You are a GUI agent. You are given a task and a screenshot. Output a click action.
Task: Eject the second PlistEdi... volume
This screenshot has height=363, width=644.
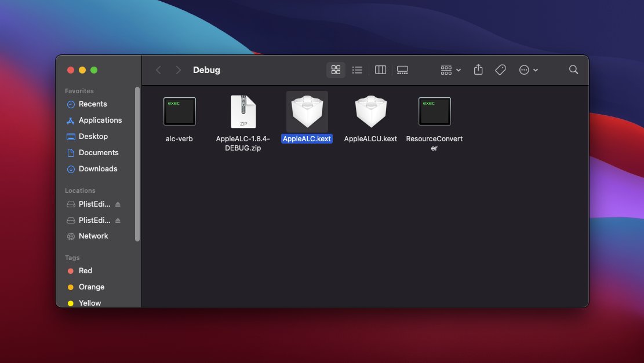pos(118,220)
